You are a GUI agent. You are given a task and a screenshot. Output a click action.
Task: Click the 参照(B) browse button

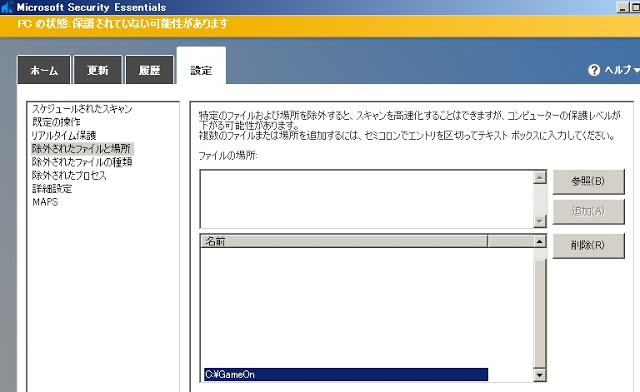[588, 181]
